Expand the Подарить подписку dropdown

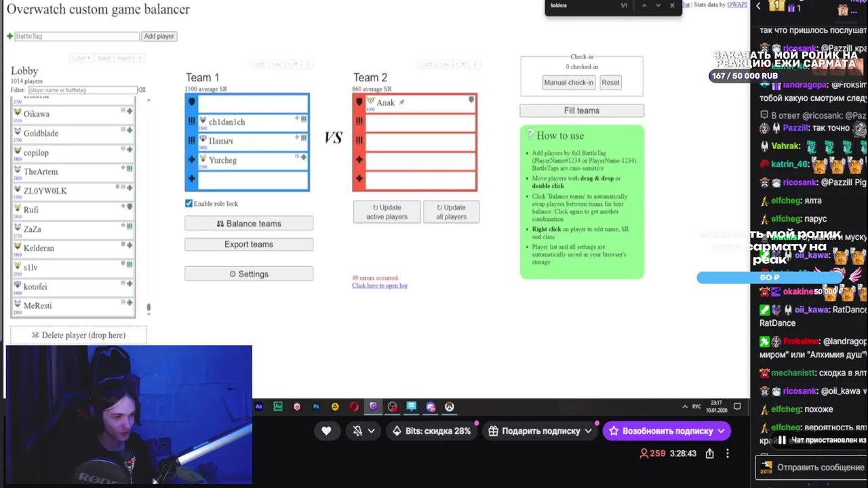pyautogui.click(x=588, y=431)
